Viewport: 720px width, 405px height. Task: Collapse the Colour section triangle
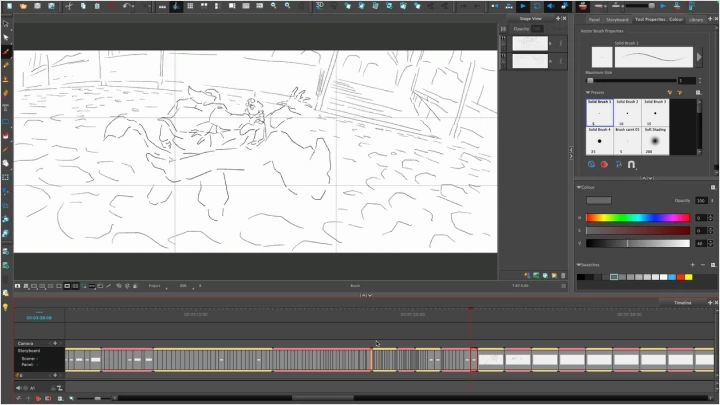579,187
